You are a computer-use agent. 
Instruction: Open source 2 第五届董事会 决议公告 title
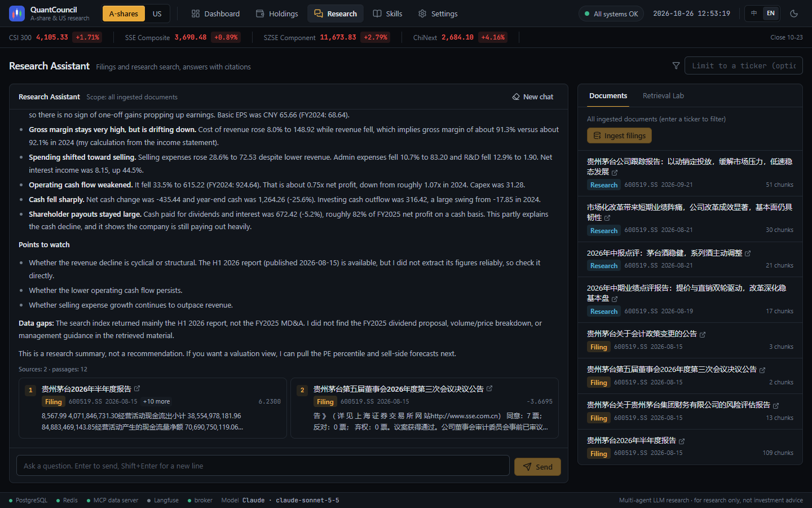(x=398, y=389)
